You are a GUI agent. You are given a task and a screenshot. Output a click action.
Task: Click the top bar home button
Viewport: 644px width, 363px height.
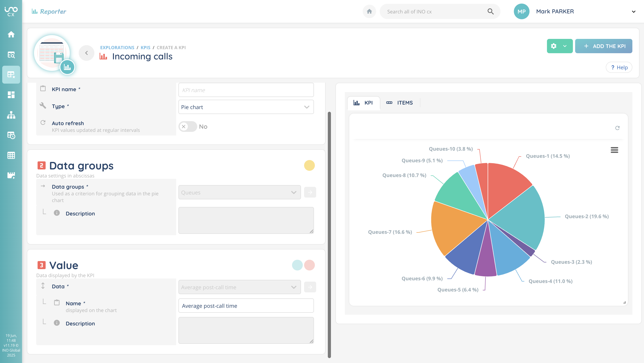click(369, 11)
